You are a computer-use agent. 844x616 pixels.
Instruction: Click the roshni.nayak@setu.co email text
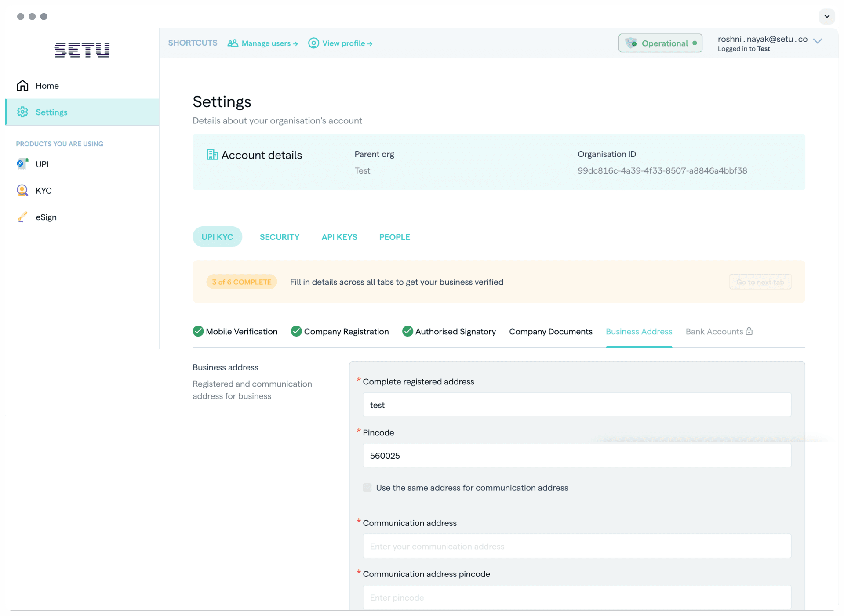[x=762, y=39]
